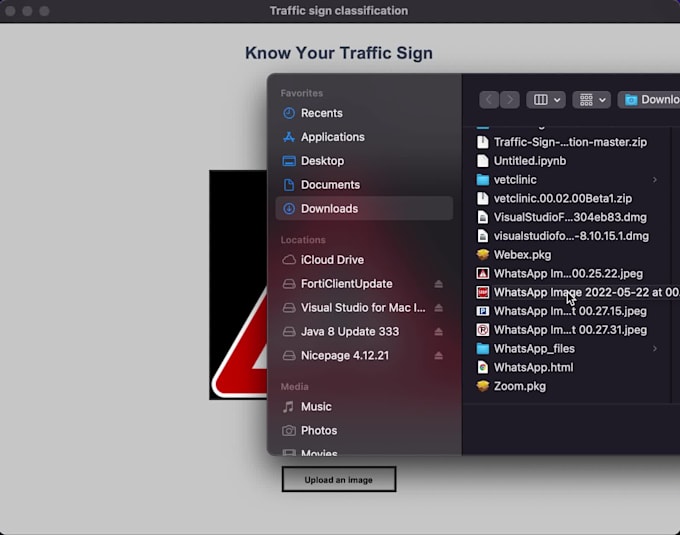Screen dimensions: 680x535
Task: Select the parking sign thumbnail for 00.27.15.jpeg
Action: pyautogui.click(x=483, y=311)
